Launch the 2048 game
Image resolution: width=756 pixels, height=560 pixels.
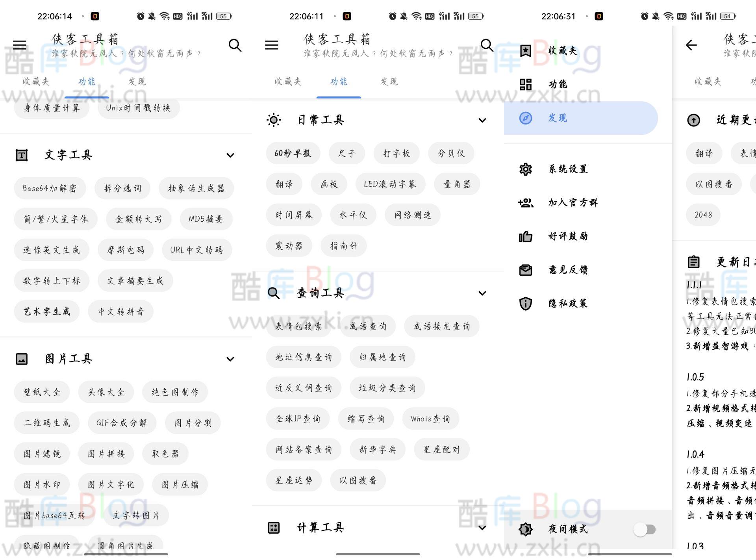pos(703,215)
